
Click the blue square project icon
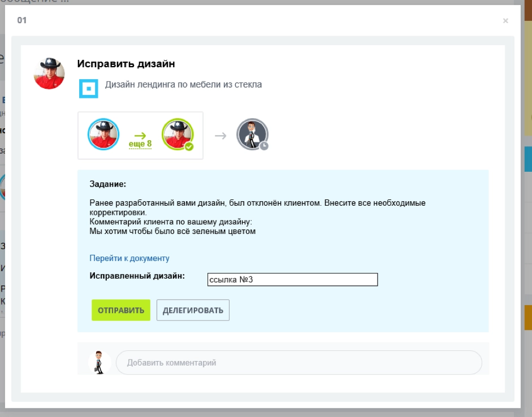(x=88, y=89)
